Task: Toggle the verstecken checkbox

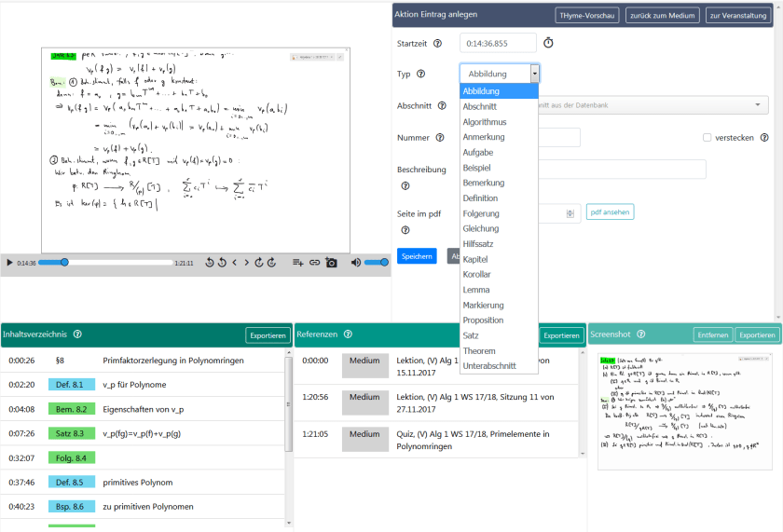Action: (707, 138)
